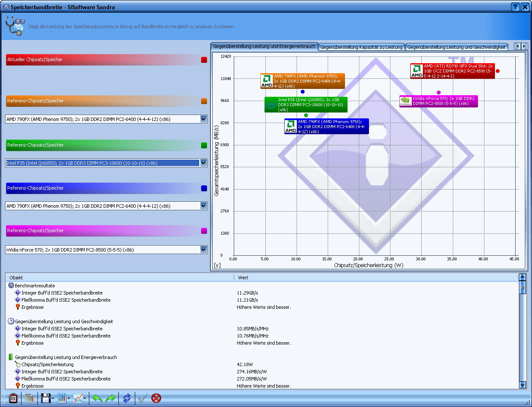Click the line graph icon
The width and height of the screenshot is (532, 407).
pyautogui.click(x=78, y=398)
